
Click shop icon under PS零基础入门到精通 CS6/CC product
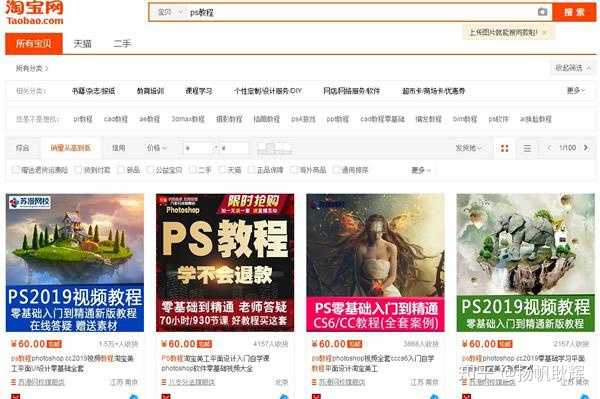314,382
